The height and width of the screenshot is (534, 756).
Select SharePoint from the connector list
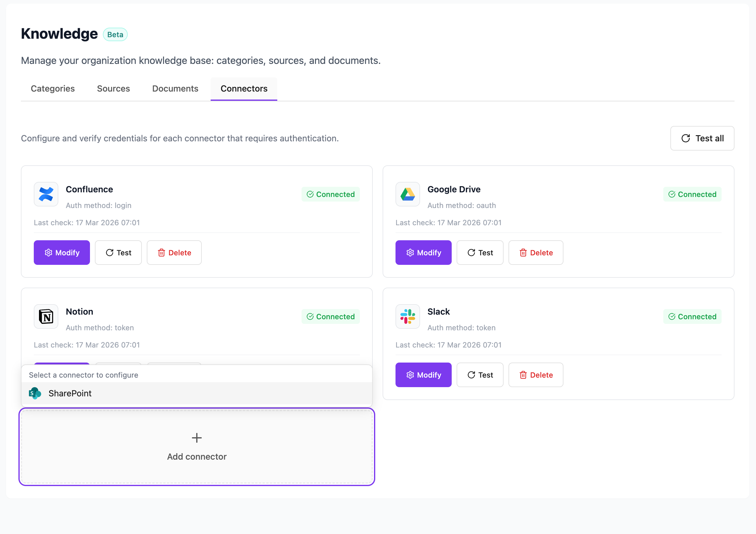click(70, 393)
